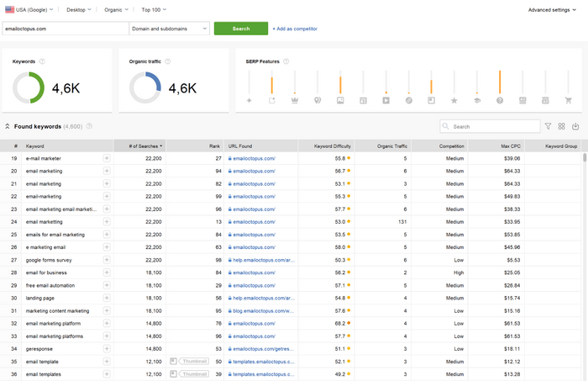
Task: Select the video SERP feature icon
Action: click(386, 100)
